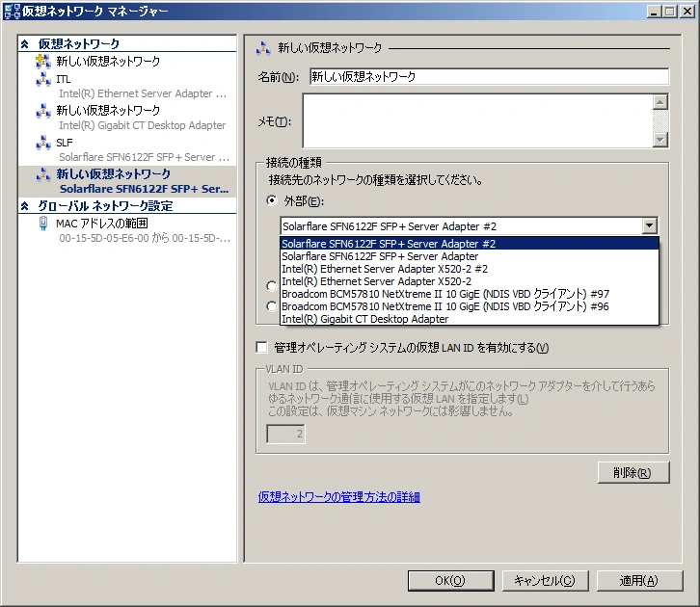The width and height of the screenshot is (700, 607).
Task: Click the Gigabit CT network's icon
Action: (43, 111)
